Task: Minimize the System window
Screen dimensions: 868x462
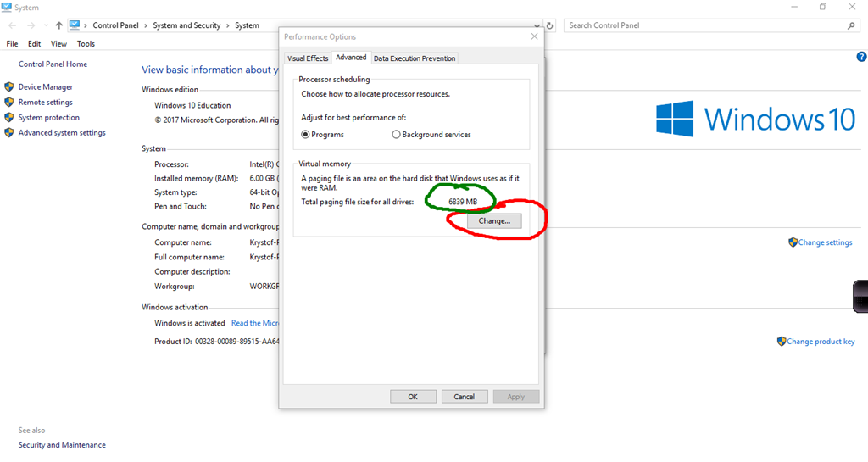Action: [794, 7]
